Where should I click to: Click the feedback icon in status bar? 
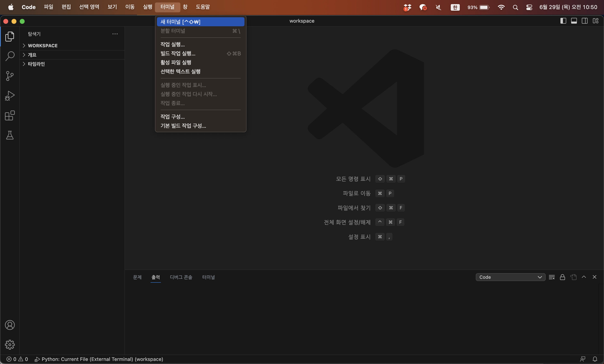pos(583,359)
